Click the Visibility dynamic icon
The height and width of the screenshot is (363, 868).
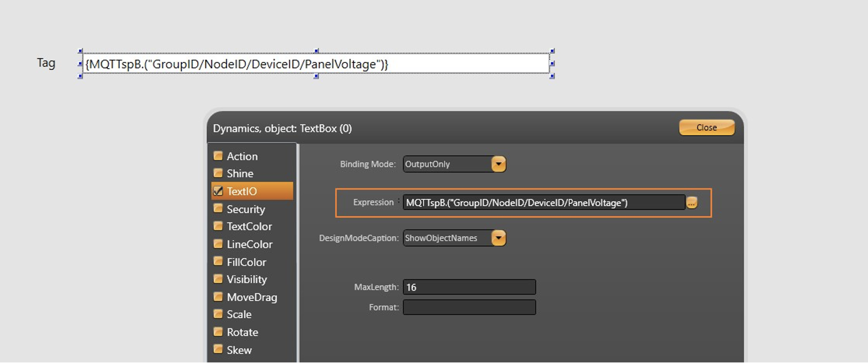(218, 279)
